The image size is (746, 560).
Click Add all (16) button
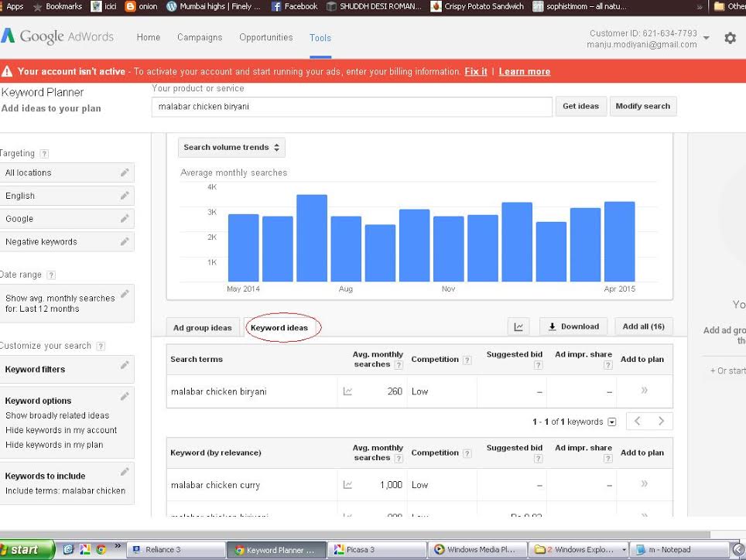click(643, 326)
